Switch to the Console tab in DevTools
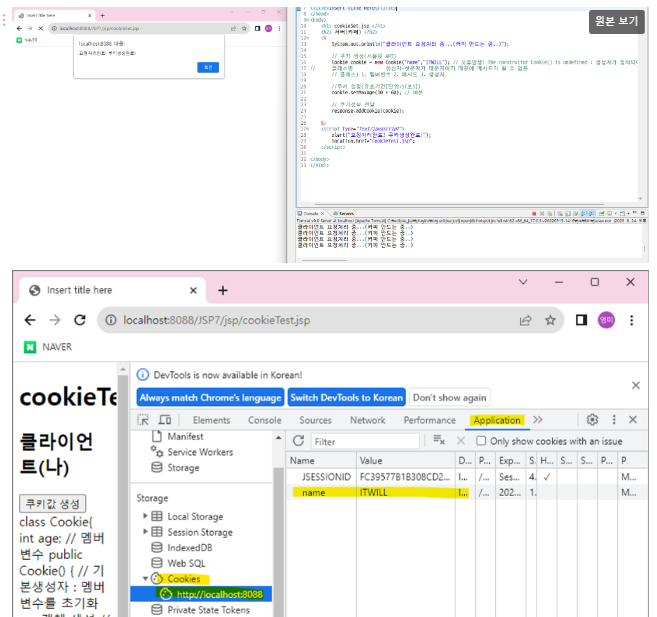The height and width of the screenshot is (617, 657). [264, 420]
